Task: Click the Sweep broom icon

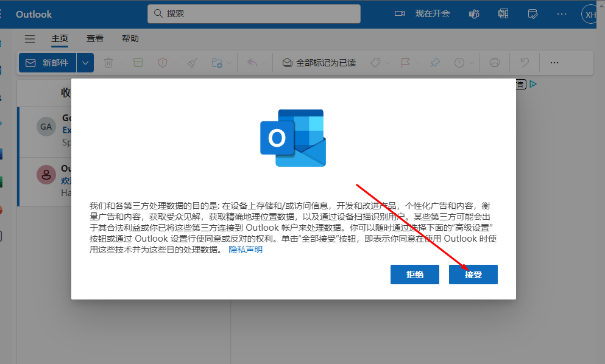Action: 193,63
